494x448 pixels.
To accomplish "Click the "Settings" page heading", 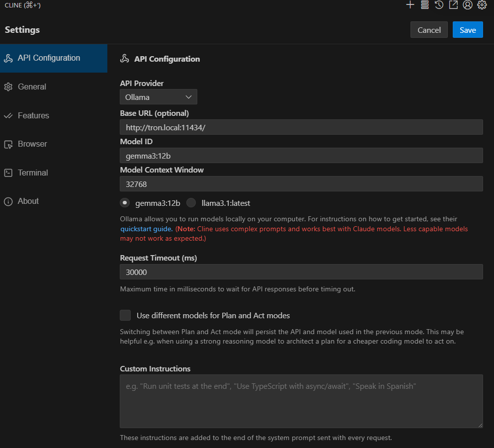I will (x=22, y=30).
